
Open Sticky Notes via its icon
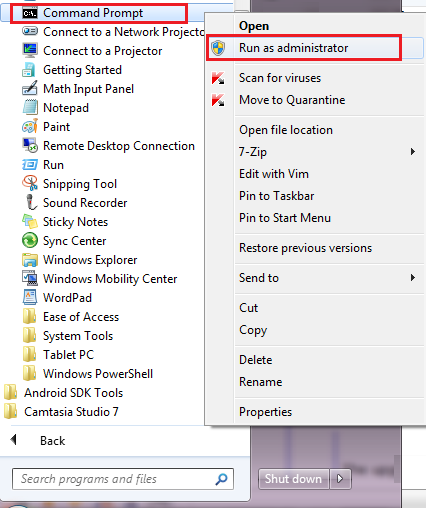[30, 221]
